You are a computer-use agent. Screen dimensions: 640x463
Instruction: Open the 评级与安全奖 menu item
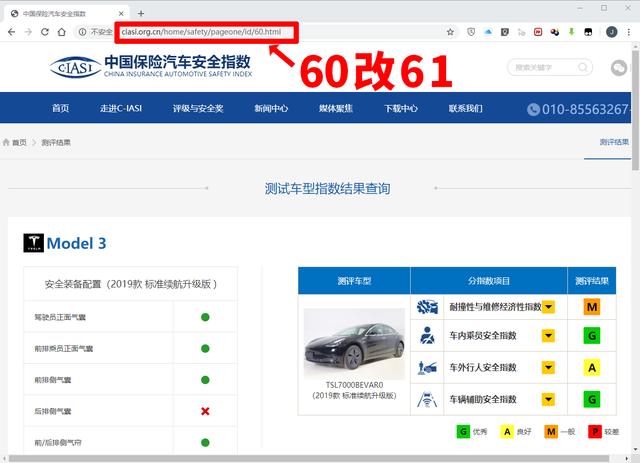198,108
